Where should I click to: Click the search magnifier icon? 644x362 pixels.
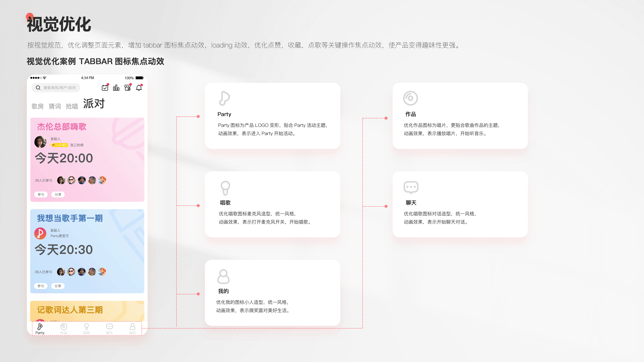point(38,88)
